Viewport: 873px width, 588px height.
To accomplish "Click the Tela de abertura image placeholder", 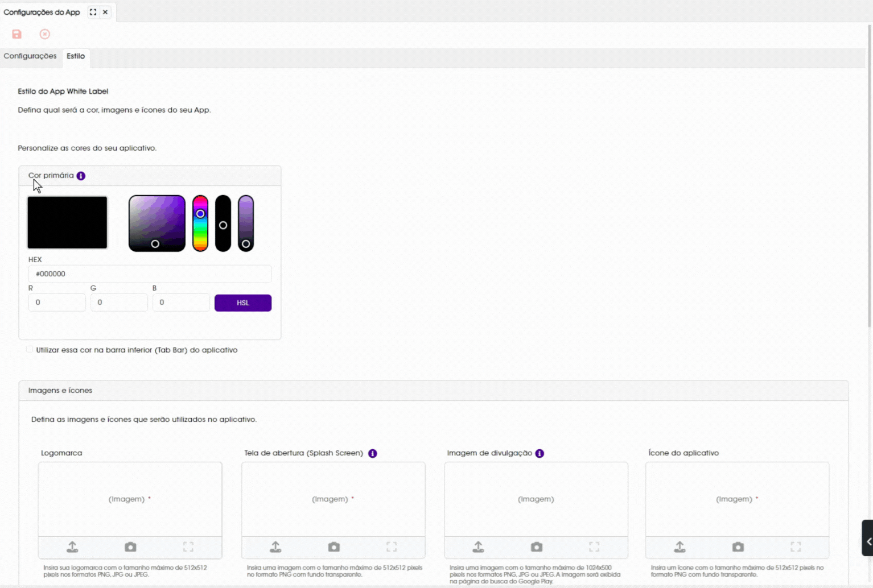I will click(x=333, y=499).
